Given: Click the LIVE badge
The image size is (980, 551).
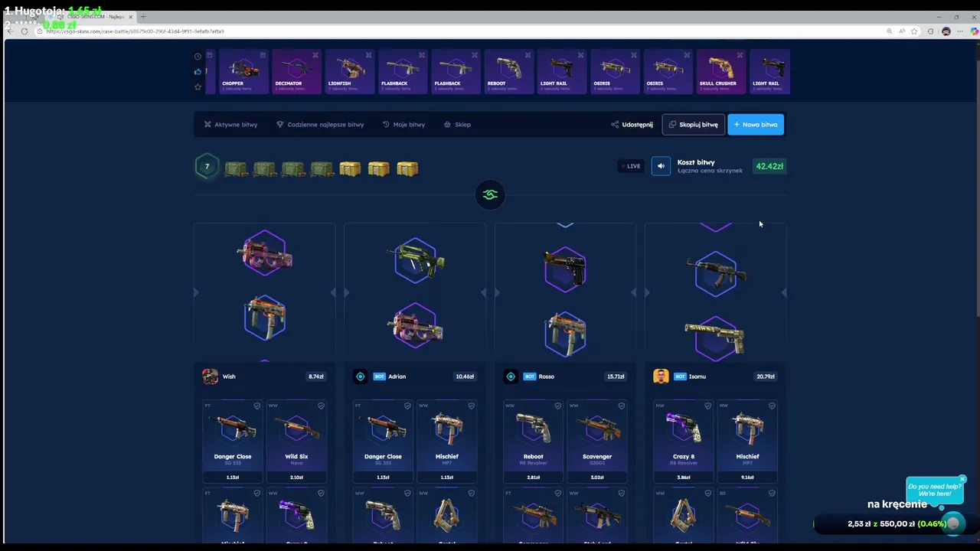Looking at the screenshot, I should [x=632, y=166].
